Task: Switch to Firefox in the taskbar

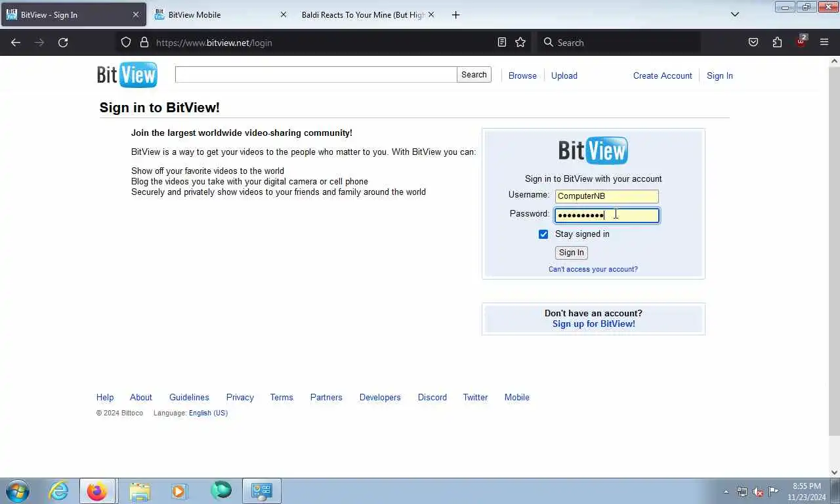Action: pyautogui.click(x=97, y=491)
